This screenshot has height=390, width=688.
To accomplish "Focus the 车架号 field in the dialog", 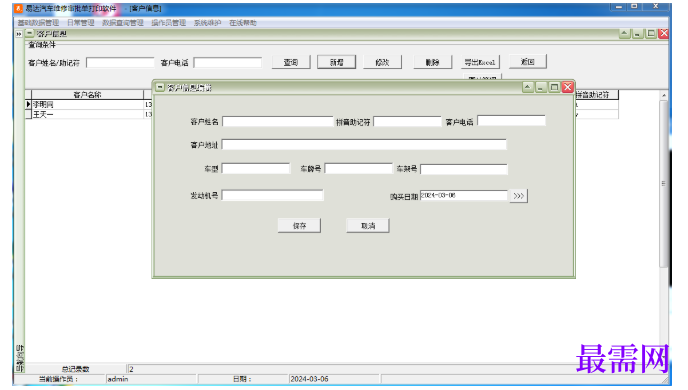I will (x=464, y=169).
